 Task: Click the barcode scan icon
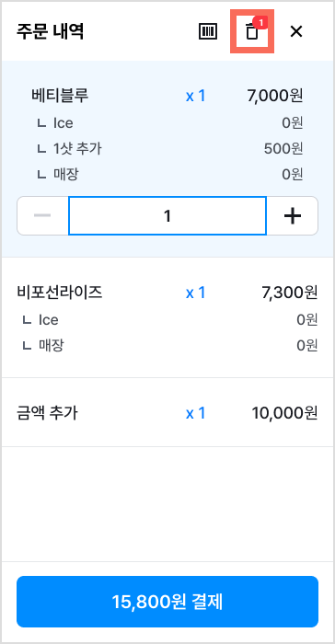[208, 31]
